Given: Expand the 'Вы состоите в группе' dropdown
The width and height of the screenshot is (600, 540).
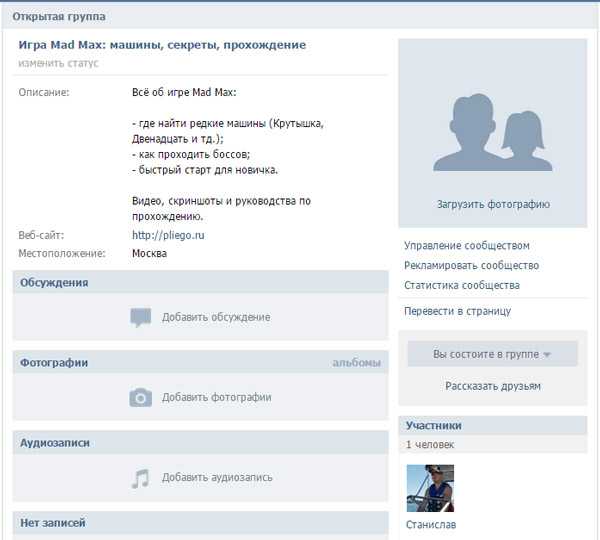Looking at the screenshot, I should pyautogui.click(x=492, y=354).
